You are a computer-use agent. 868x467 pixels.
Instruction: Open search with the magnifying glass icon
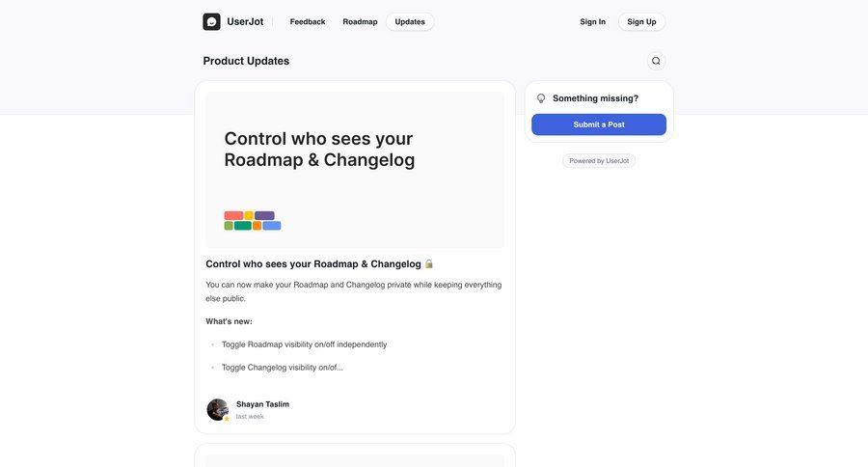(656, 61)
